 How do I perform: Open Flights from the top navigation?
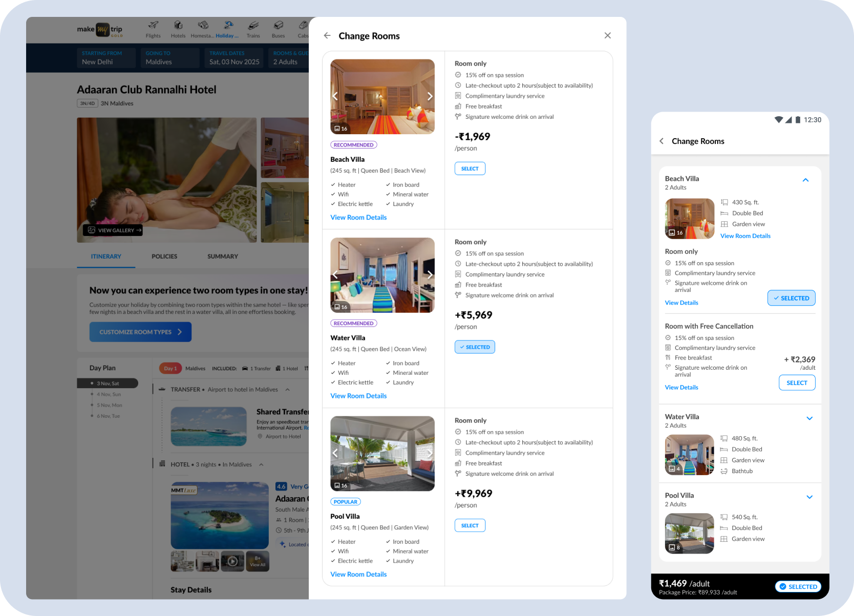[153, 30]
